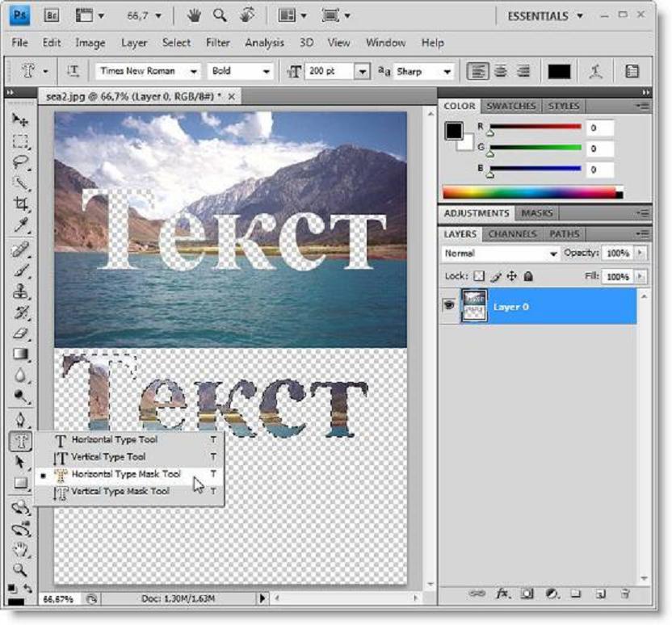Select the 3D Rotate tool
The image size is (672, 625).
pos(19,509)
